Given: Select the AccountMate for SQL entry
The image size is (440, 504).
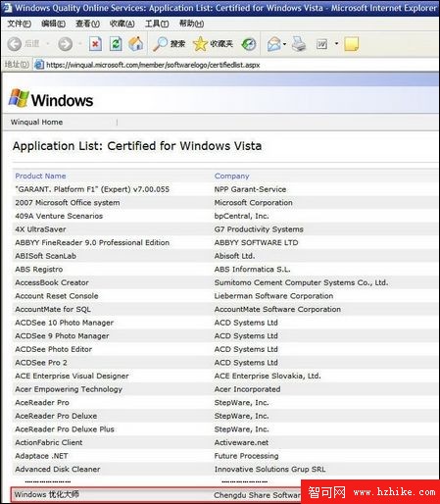Looking at the screenshot, I should (x=53, y=309).
